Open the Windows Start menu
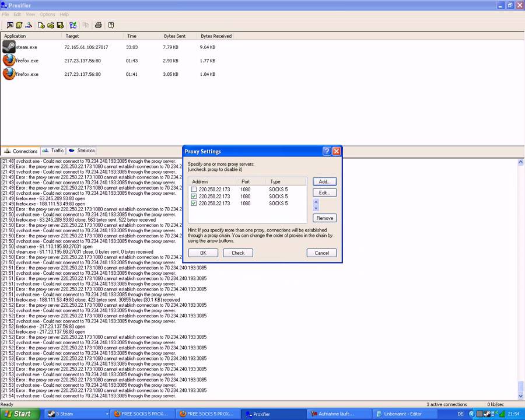This screenshot has width=525, height=420. (x=20, y=414)
